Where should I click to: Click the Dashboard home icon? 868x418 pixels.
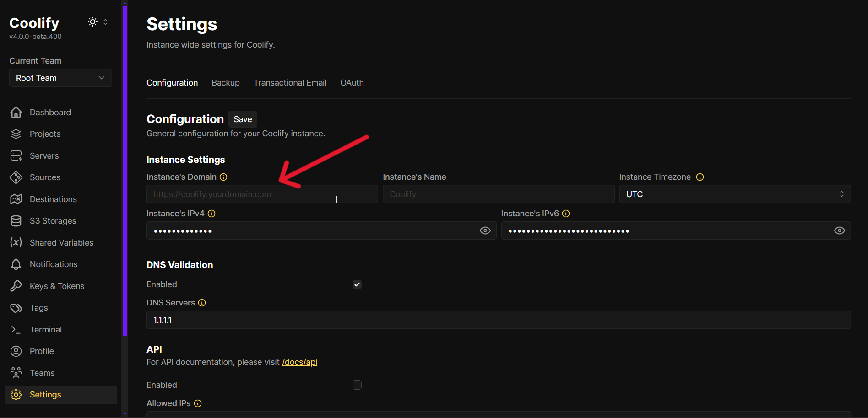pos(16,112)
